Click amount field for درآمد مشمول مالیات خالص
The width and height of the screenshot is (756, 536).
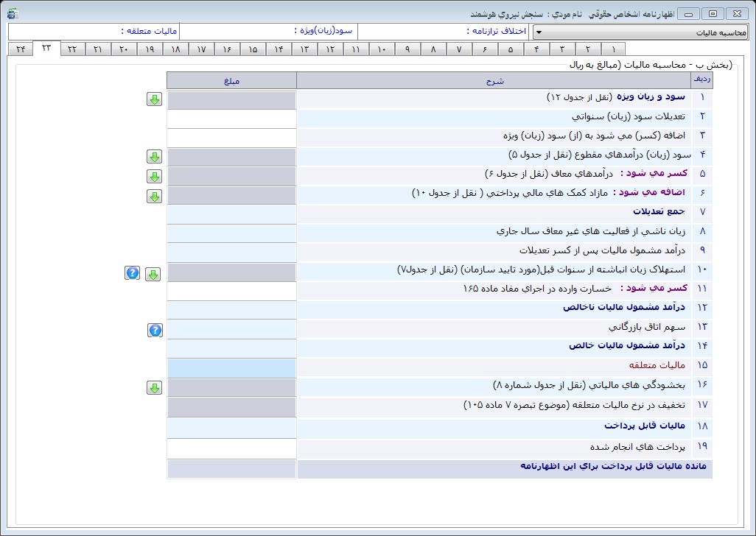(231, 349)
